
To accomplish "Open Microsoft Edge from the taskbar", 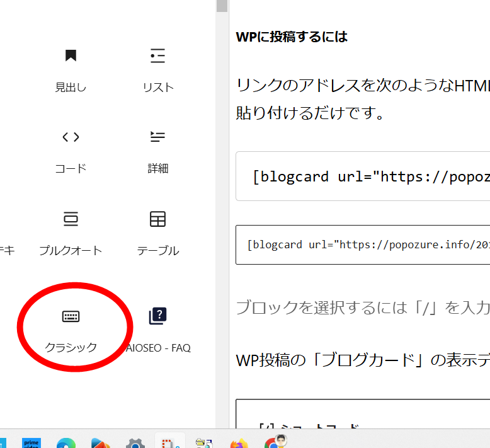I will pyautogui.click(x=66, y=442).
